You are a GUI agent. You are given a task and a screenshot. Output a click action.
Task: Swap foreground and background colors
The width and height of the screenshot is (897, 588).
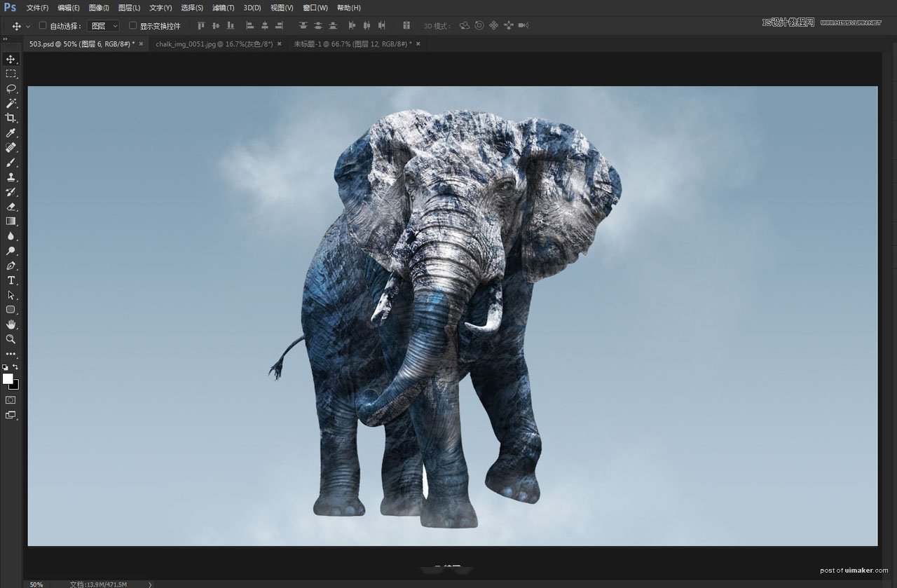(x=15, y=367)
